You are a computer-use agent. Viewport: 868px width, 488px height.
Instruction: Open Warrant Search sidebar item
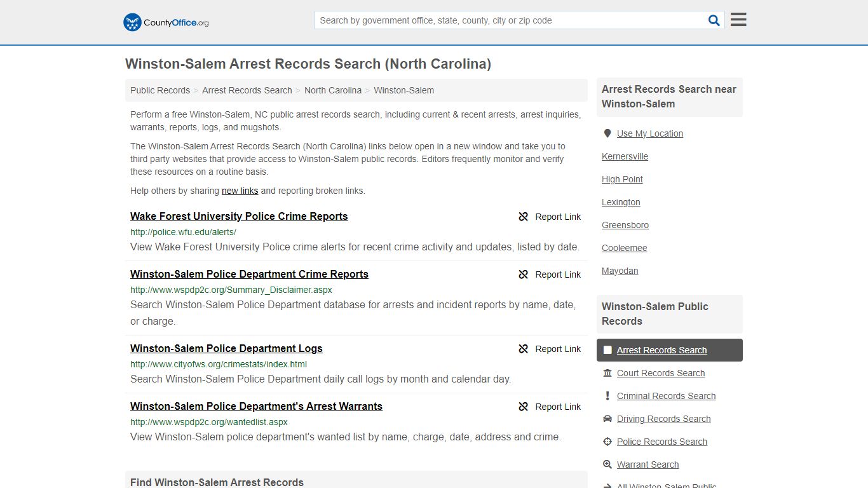[x=648, y=464]
